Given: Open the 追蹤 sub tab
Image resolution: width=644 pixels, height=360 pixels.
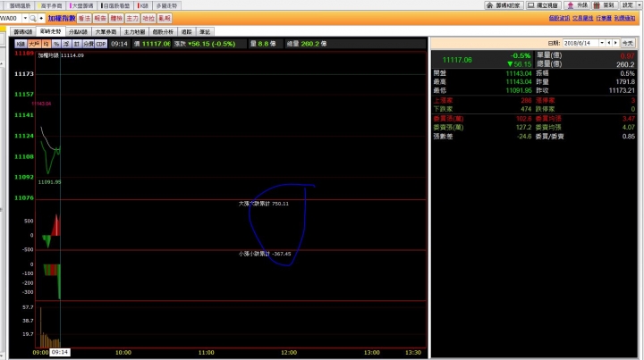Looking at the screenshot, I should tap(186, 31).
